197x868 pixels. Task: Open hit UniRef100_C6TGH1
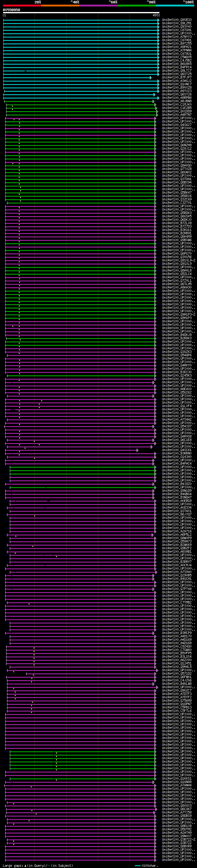(177, 30)
